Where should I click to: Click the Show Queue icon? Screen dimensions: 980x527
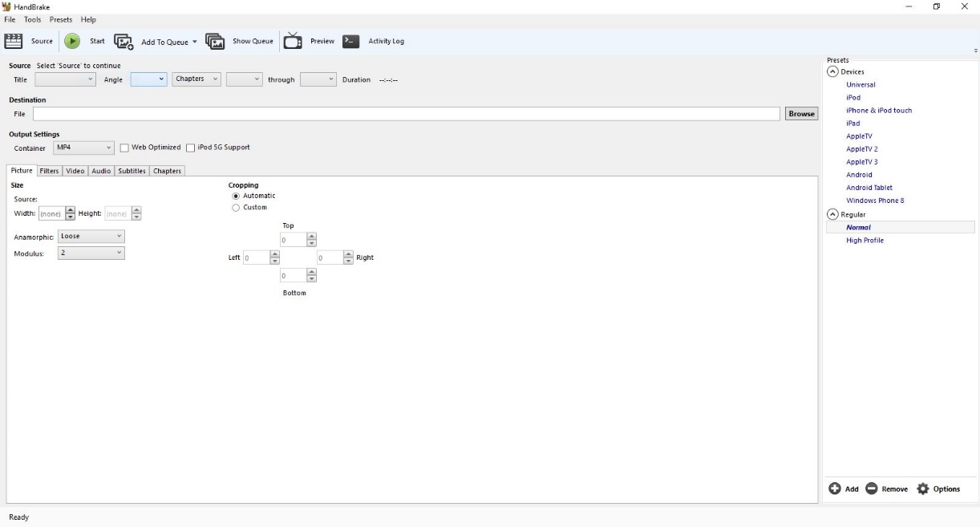(x=215, y=41)
